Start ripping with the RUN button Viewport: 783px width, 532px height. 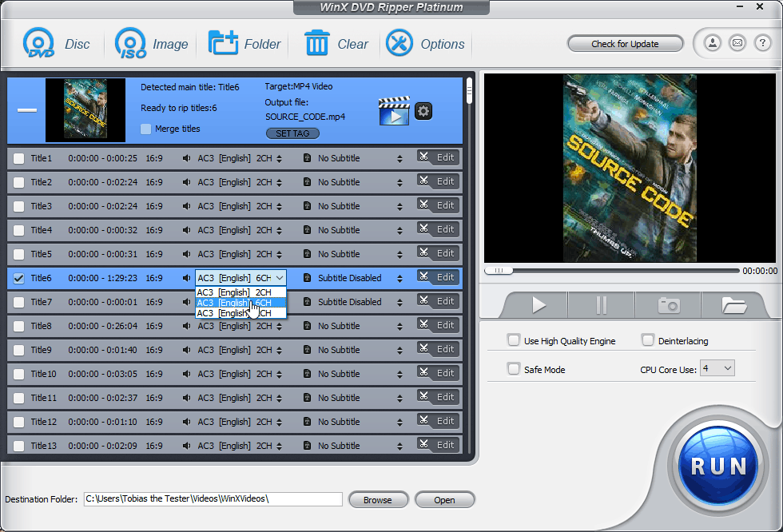[x=718, y=466]
